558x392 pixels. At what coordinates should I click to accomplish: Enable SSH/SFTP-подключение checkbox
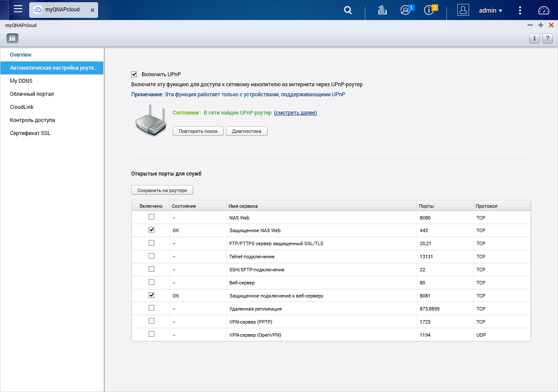point(151,269)
